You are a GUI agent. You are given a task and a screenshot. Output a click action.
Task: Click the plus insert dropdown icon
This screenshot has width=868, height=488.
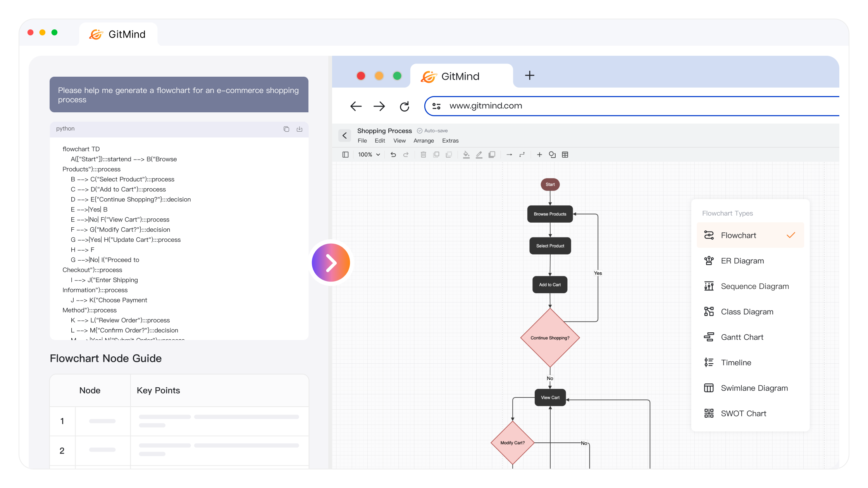(x=539, y=155)
